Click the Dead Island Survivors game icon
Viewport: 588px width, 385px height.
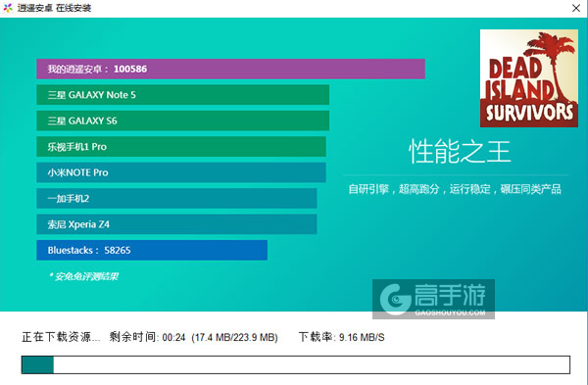tap(529, 78)
